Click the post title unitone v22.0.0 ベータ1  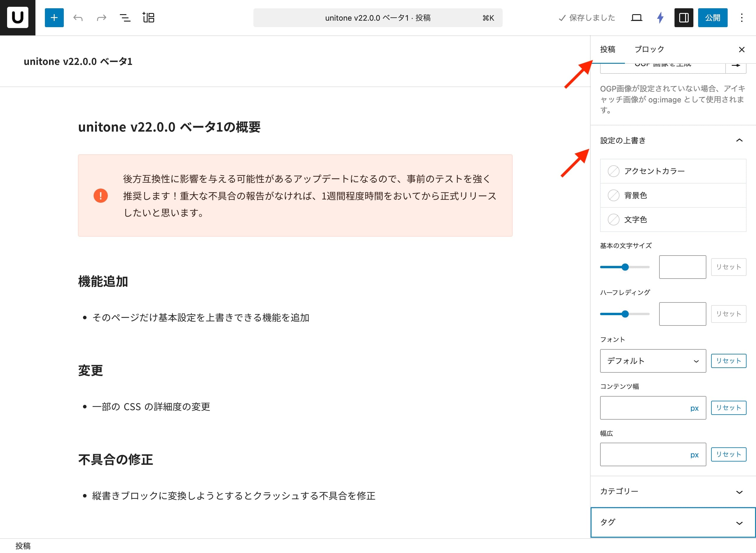[x=78, y=62]
